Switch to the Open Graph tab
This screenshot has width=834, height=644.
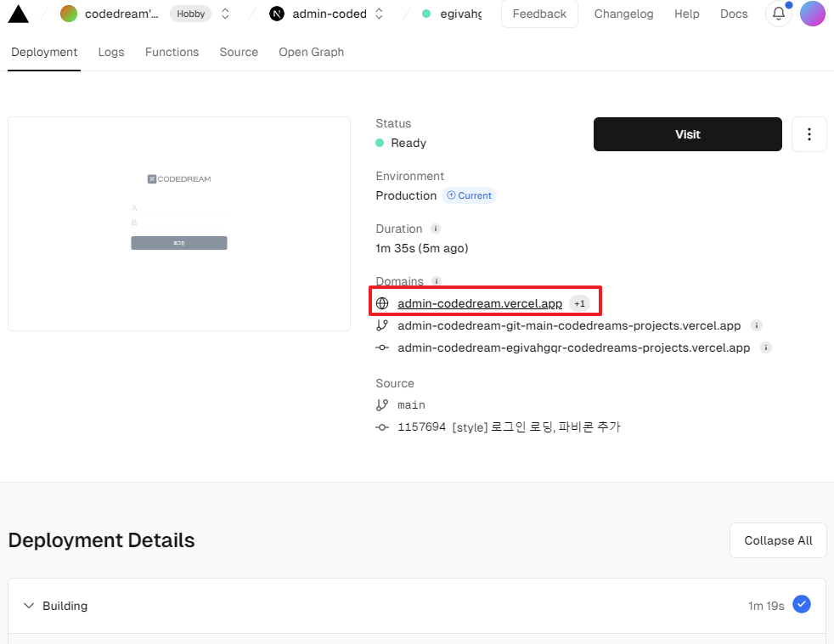(311, 52)
